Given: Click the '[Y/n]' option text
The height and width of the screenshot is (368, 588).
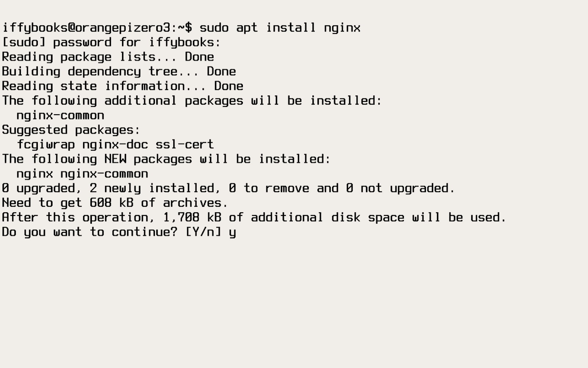Looking at the screenshot, I should [x=203, y=232].
